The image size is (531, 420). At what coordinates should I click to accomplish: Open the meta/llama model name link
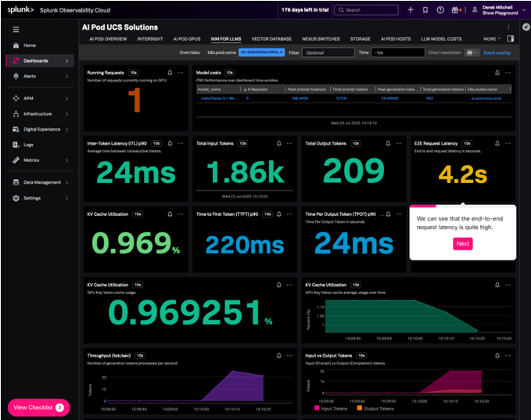[x=220, y=99]
